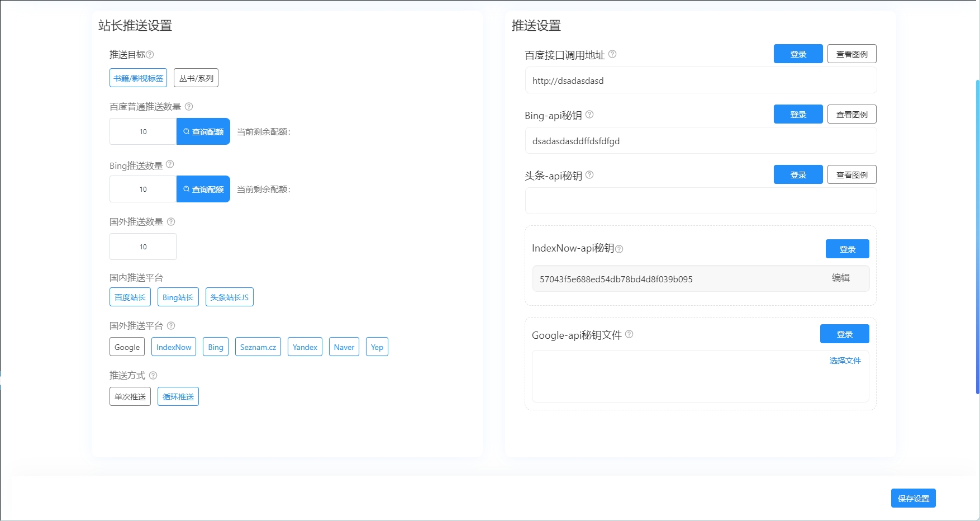Click 选择文件 link for Google key file
The image size is (980, 521).
point(845,361)
